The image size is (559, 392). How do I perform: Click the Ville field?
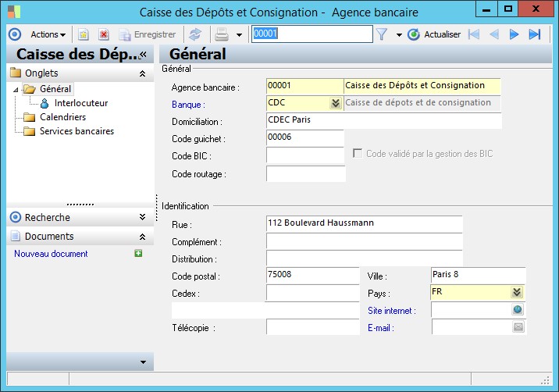click(x=478, y=275)
